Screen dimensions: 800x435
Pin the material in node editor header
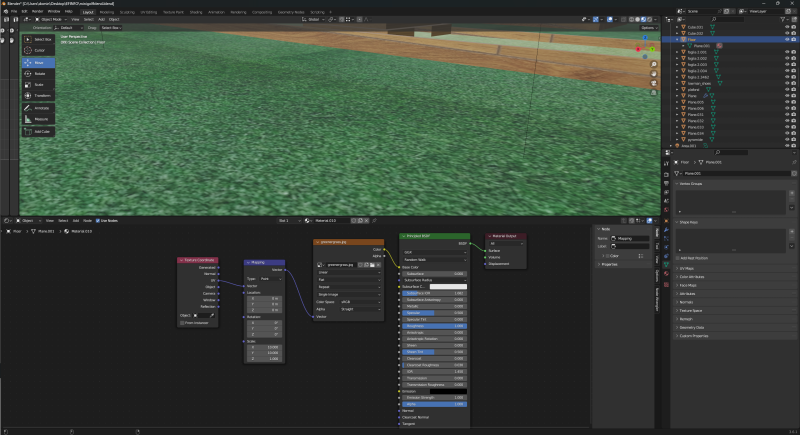[x=374, y=221]
